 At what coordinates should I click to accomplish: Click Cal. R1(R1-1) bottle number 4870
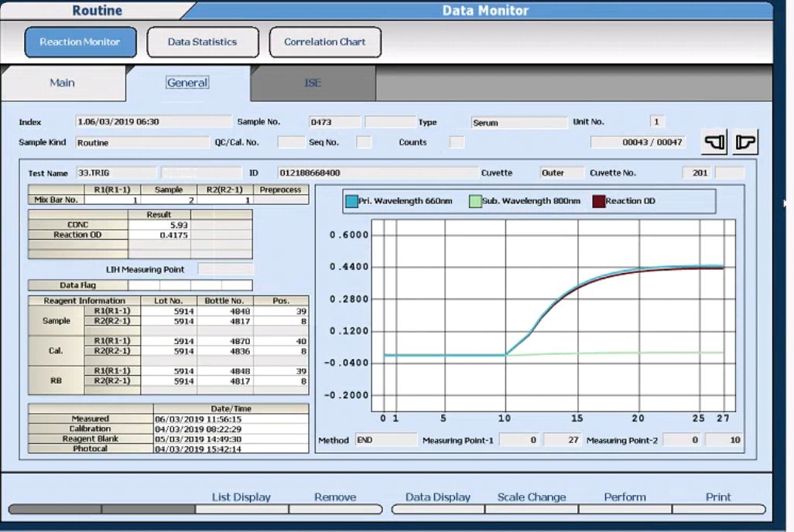pos(225,341)
